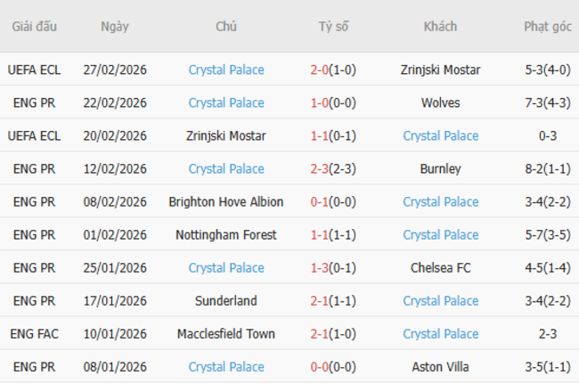Image resolution: width=579 pixels, height=392 pixels.
Task: Click the Giải đấu column header
Action: coord(34,27)
